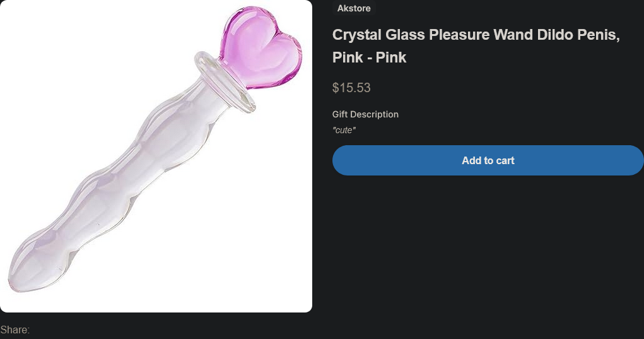
Task: Select the "cute" gift description text
Action: [344, 130]
